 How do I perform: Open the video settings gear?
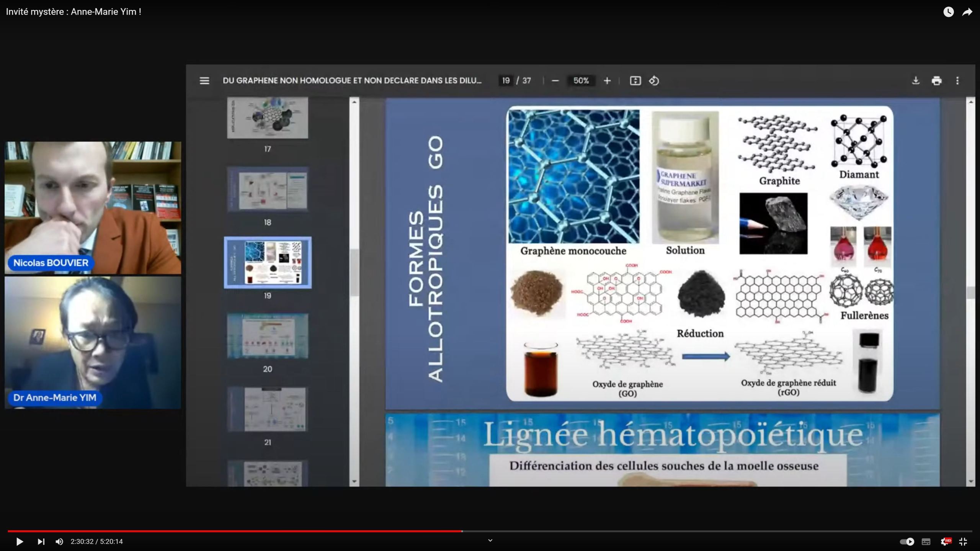point(945,541)
